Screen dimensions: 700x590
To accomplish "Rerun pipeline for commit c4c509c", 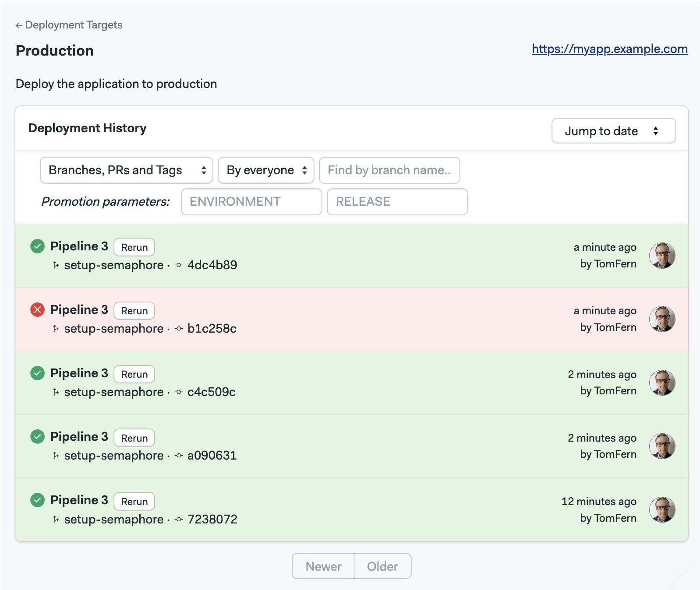I will (134, 374).
